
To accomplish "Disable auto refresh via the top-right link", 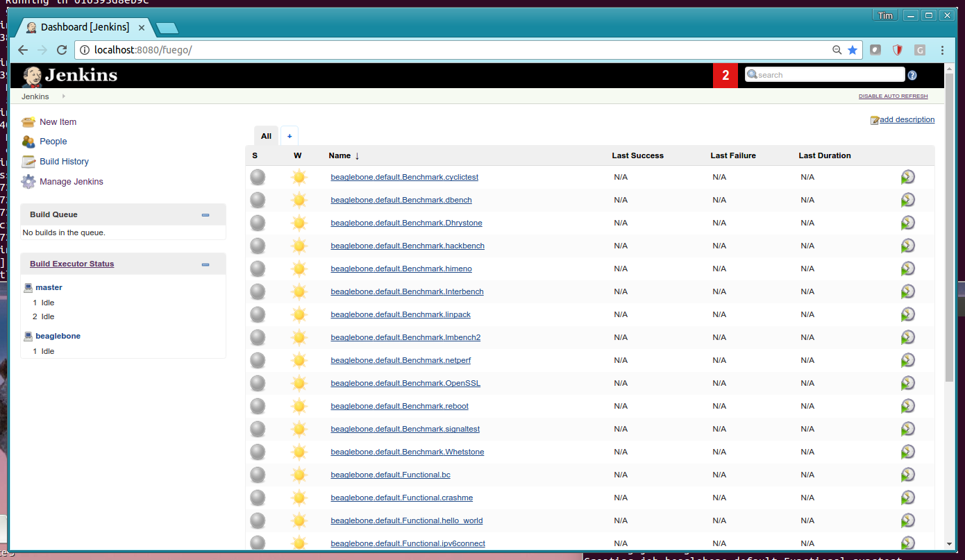I will click(x=893, y=96).
